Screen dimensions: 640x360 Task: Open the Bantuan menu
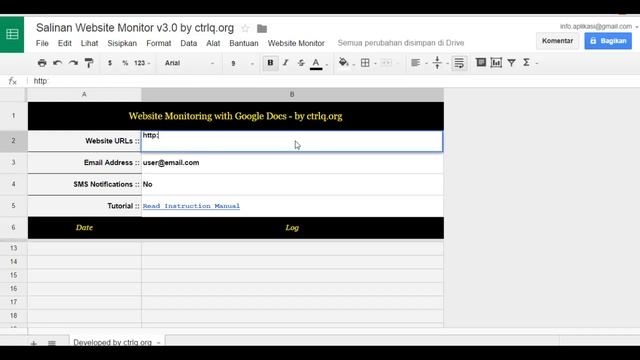click(244, 43)
